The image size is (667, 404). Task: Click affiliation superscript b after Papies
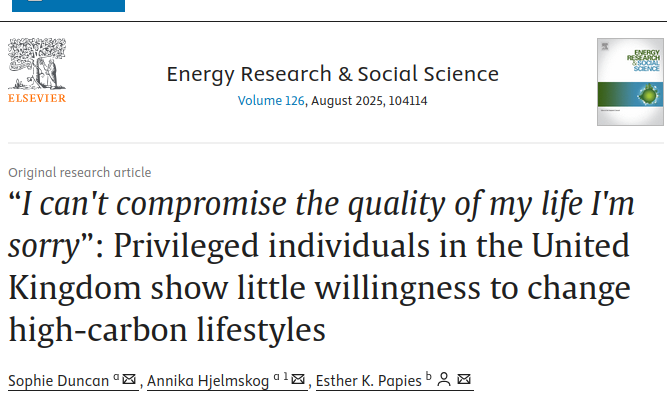coord(429,376)
